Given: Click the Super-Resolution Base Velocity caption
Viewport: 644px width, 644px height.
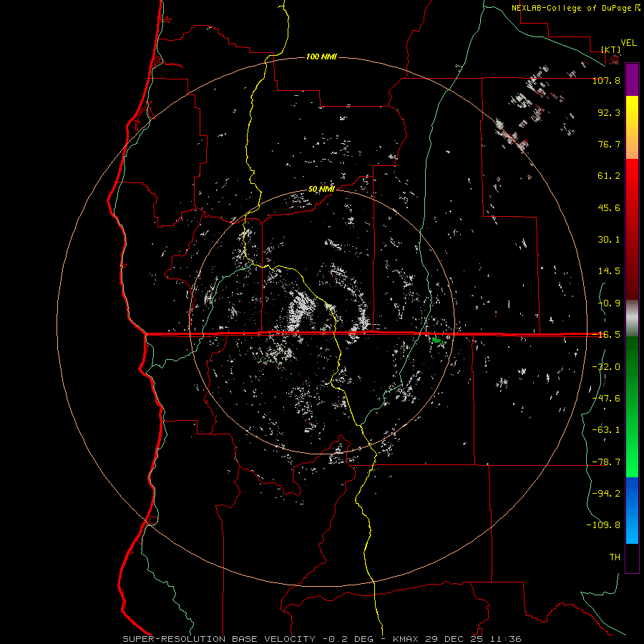Looking at the screenshot, I should click(321, 639).
